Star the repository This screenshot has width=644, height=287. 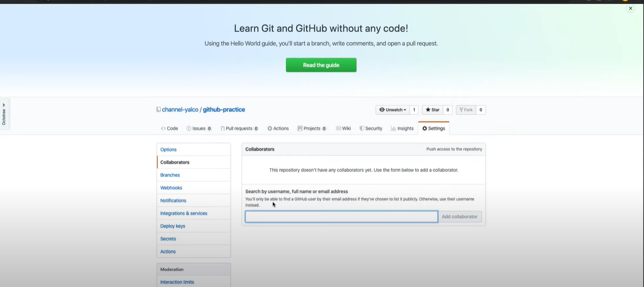point(433,110)
